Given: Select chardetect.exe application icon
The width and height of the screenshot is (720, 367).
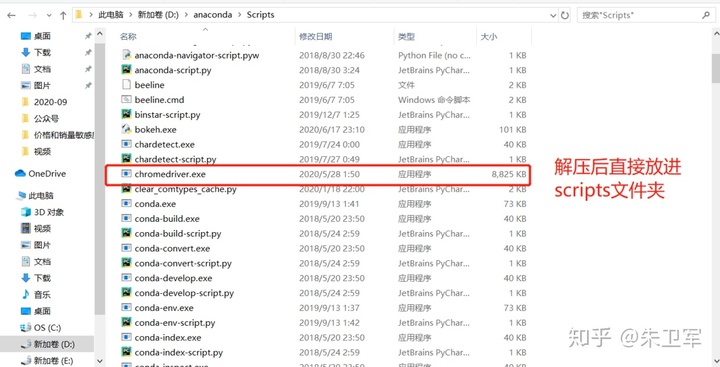Looking at the screenshot, I should (x=126, y=144).
